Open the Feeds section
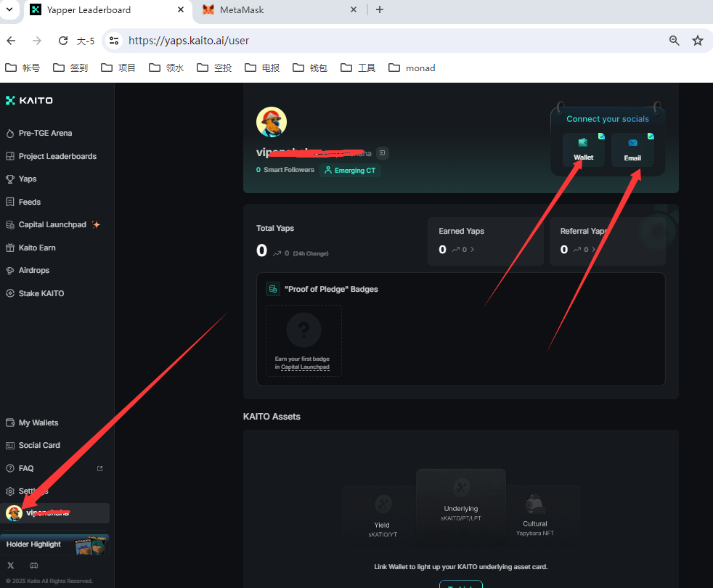713x588 pixels. (x=23, y=202)
